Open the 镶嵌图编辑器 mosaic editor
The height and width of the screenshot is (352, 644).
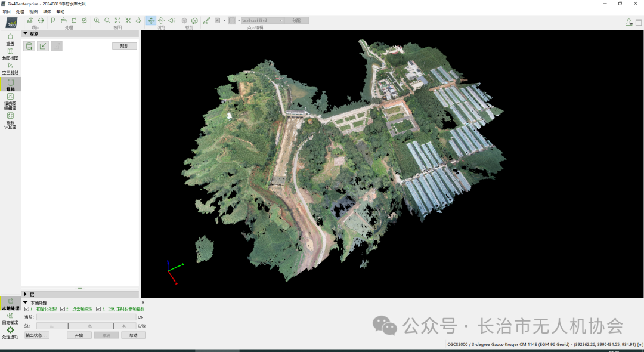coord(10,101)
